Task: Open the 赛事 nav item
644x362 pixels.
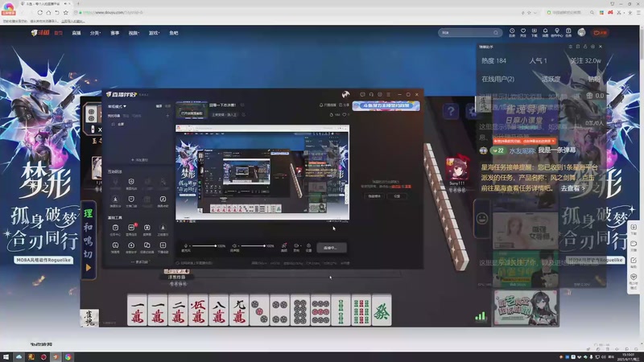Action: pos(114,33)
